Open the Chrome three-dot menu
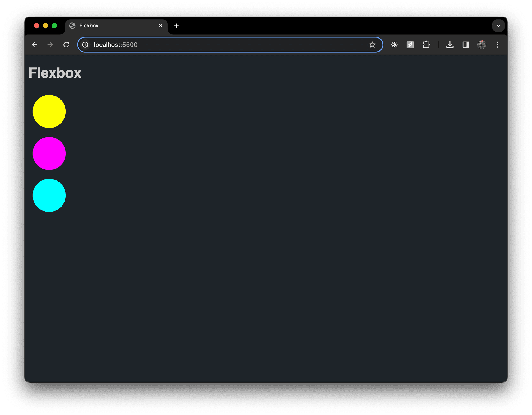 498,45
